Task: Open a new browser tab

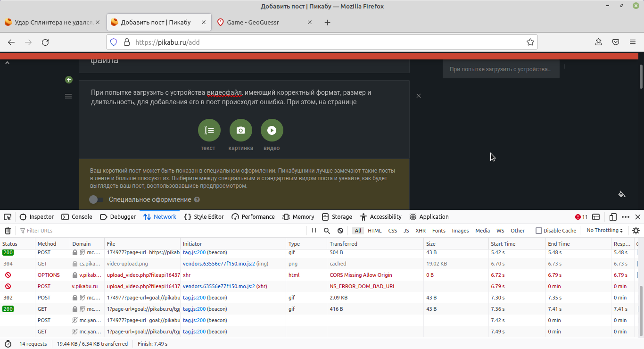Action: 328,22
